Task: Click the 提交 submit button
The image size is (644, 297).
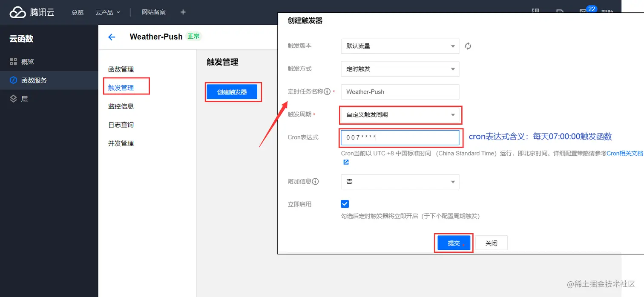Action: (454, 243)
